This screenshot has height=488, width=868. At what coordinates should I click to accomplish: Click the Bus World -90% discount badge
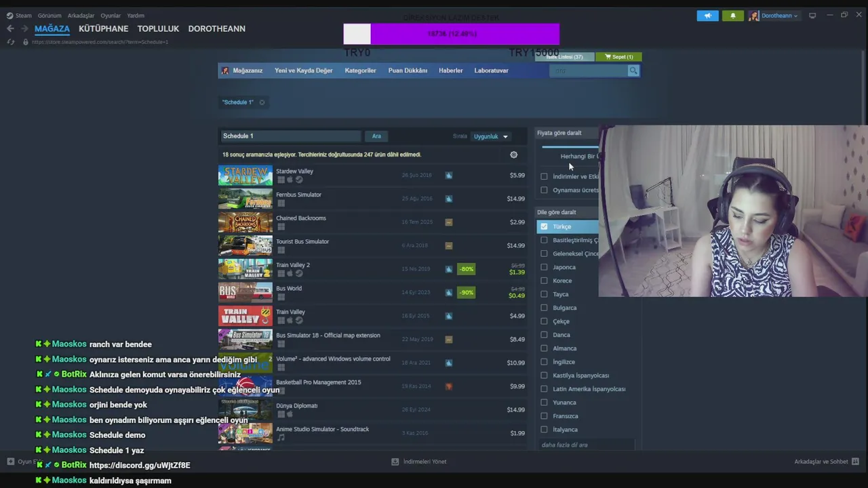tap(466, 293)
